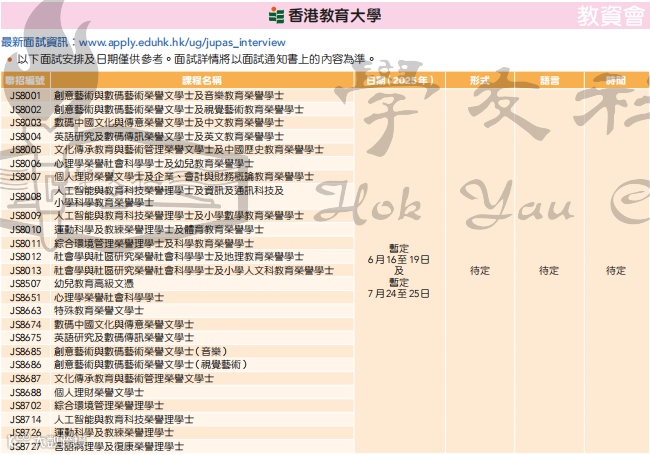Click programme name 英語研究及數碼傳訊榮譽文學士及英文教育榮譽學士
This screenshot has width=650, height=455.
coord(169,136)
